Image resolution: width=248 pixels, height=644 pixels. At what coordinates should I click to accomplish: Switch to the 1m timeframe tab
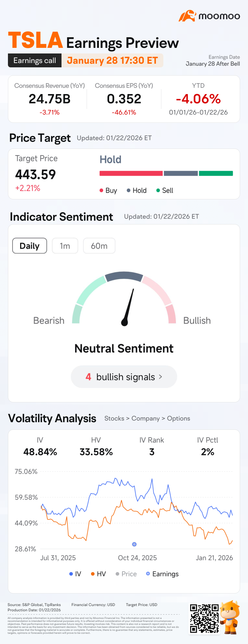[65, 246]
